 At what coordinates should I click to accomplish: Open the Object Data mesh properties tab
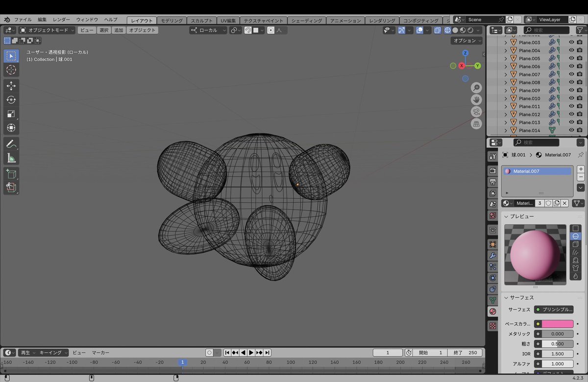[x=493, y=300]
